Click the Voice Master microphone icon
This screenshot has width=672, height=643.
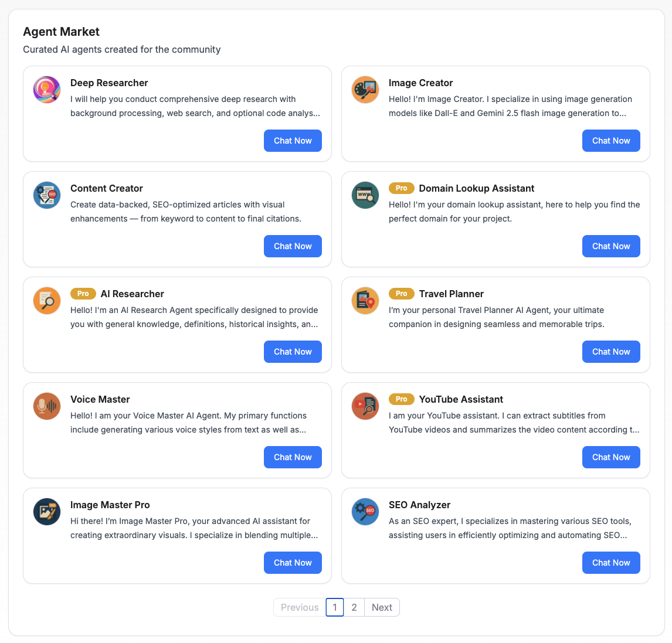point(47,407)
